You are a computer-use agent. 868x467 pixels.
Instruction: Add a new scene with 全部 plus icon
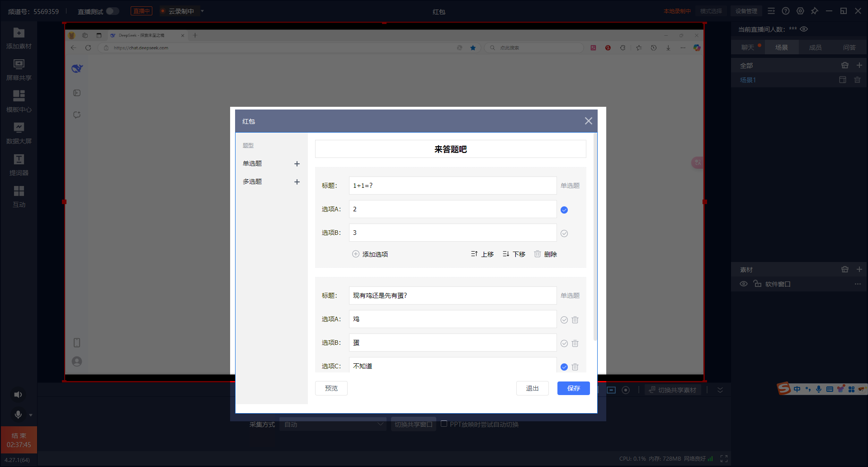[x=859, y=66]
